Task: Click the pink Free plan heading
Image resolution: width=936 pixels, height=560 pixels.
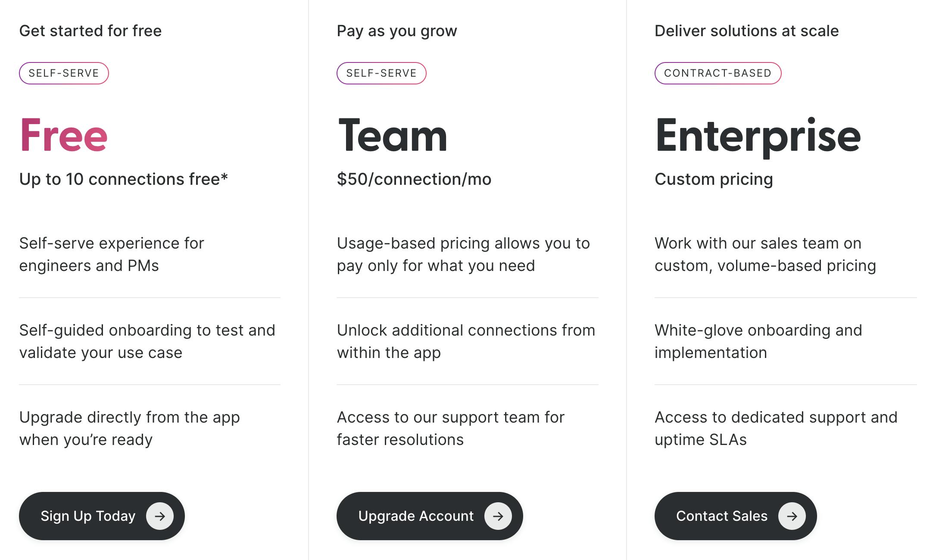Action: point(63,136)
